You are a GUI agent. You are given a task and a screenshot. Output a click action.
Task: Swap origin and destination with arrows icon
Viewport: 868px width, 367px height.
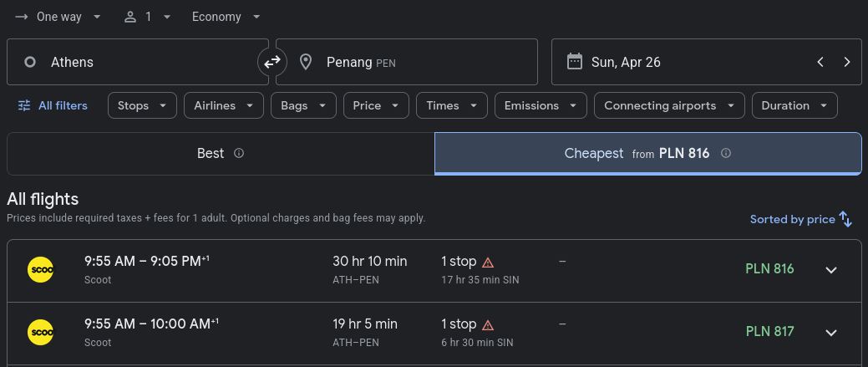pos(272,62)
